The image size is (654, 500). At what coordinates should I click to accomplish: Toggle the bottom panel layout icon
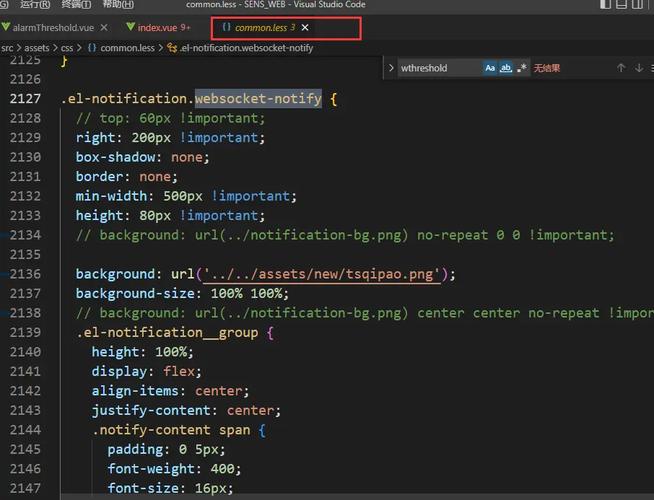click(621, 4)
